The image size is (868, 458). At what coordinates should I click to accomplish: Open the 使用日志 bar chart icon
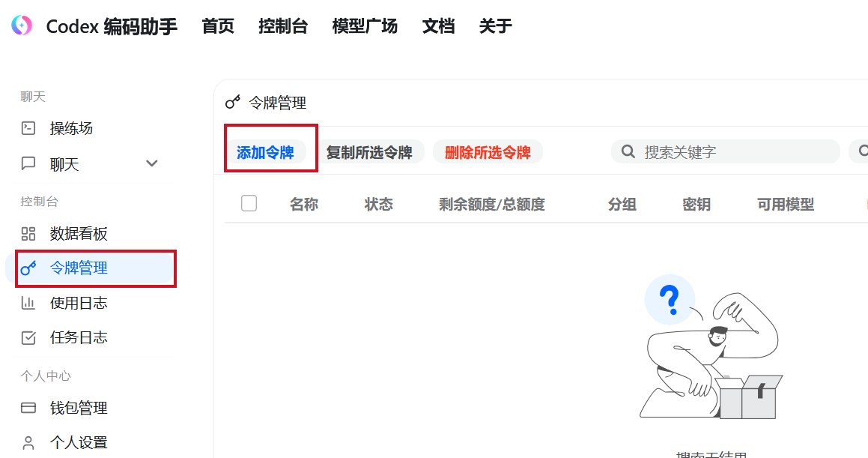point(28,303)
